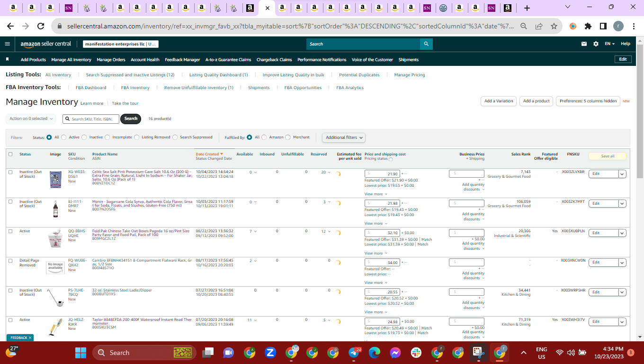Open the Shipments item in top navigation

[409, 60]
